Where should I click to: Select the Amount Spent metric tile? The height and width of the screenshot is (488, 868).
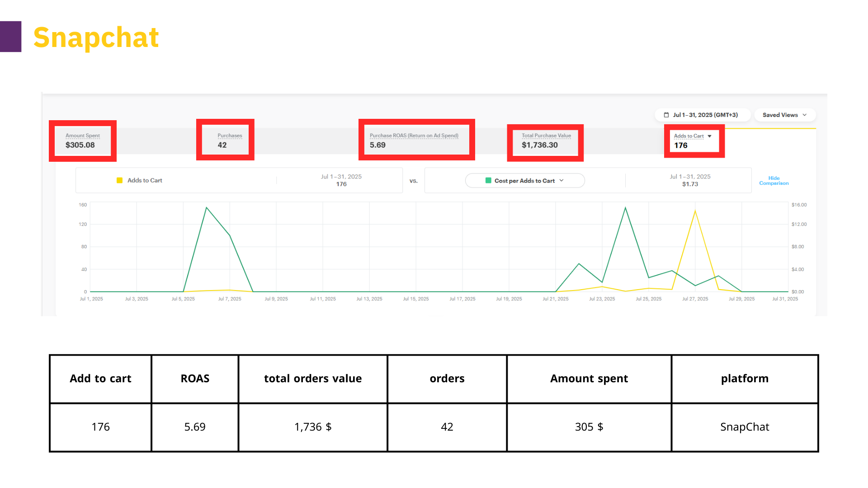click(82, 141)
